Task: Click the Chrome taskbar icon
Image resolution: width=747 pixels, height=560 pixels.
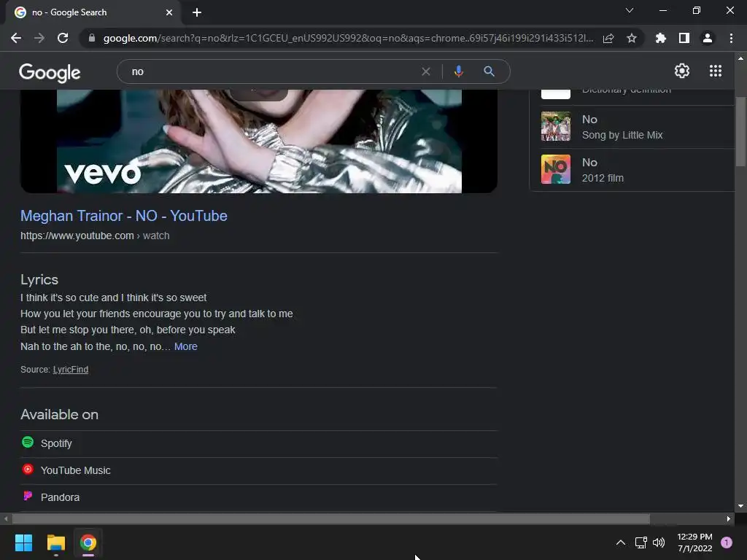Action: pos(88,542)
